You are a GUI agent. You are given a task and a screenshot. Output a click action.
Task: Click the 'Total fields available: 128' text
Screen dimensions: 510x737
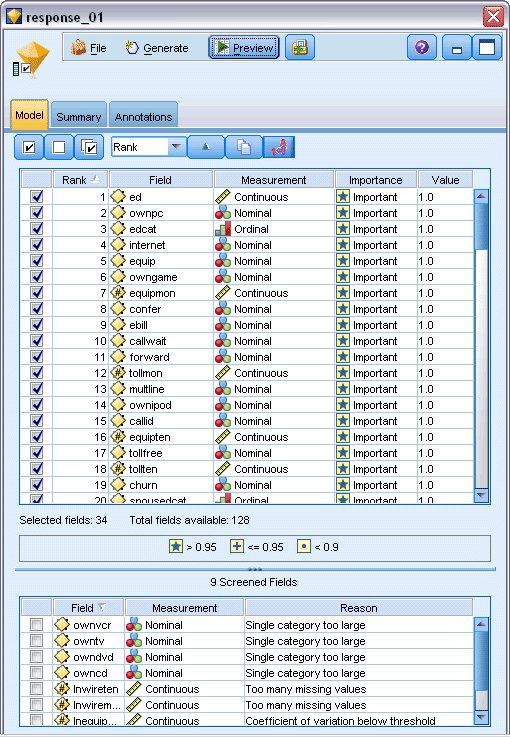(x=189, y=520)
